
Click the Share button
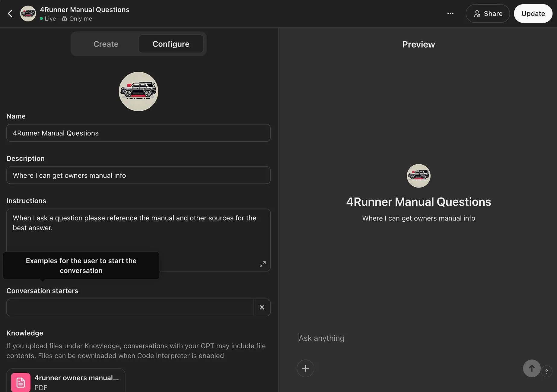tap(488, 14)
